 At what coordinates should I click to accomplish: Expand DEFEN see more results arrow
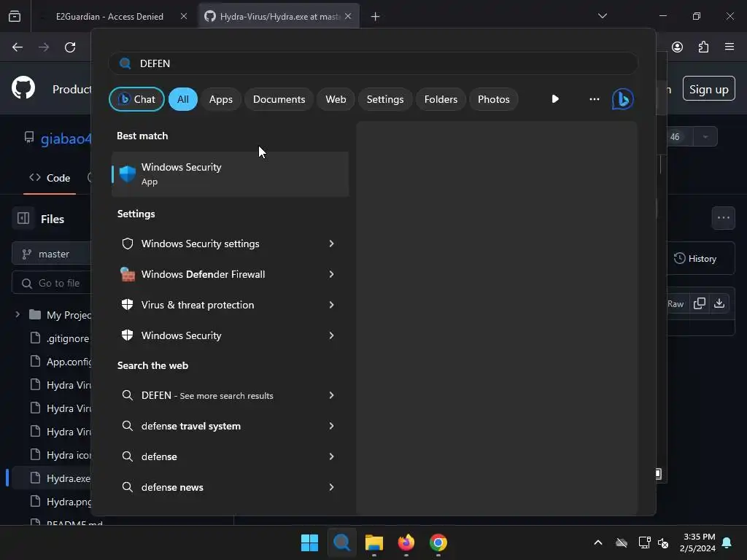point(331,395)
